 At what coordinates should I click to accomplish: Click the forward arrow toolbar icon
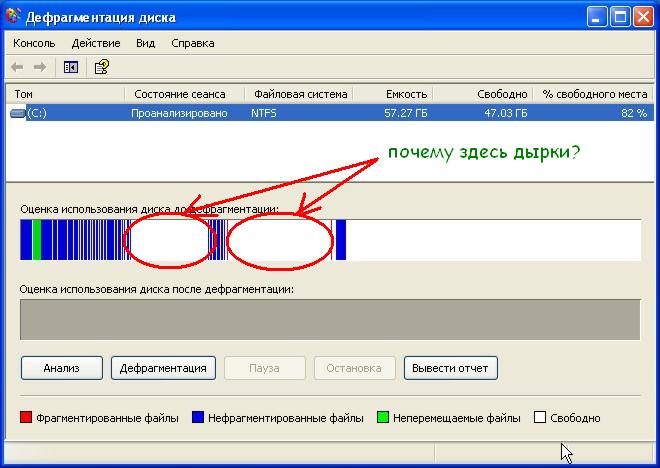pyautogui.click(x=40, y=67)
